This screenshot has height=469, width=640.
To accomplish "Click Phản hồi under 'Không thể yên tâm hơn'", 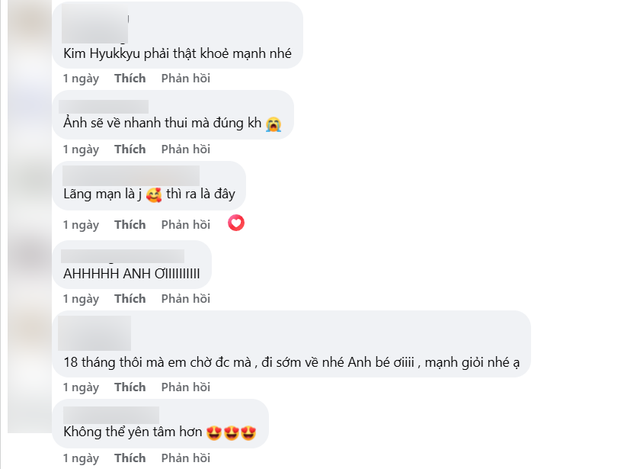I will (x=186, y=459).
